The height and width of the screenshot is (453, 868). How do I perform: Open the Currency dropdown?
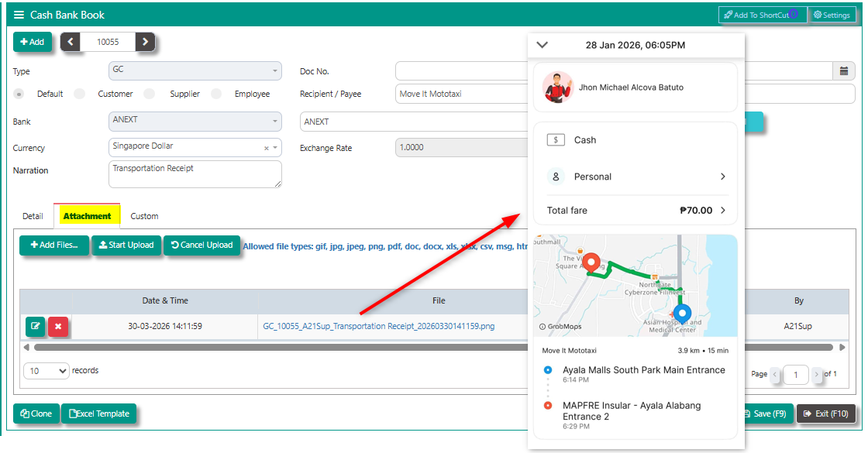point(195,148)
